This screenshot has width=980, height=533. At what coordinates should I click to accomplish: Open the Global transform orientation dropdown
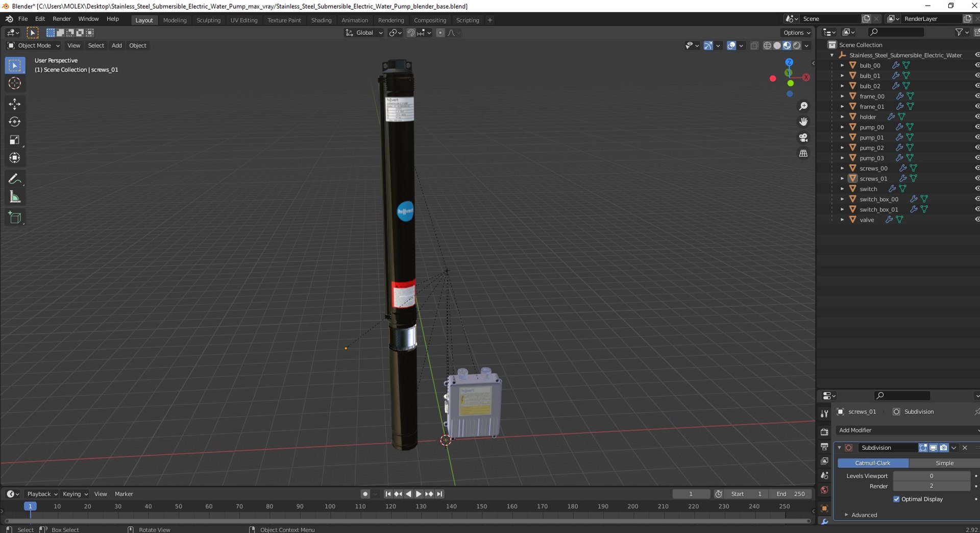(x=364, y=33)
